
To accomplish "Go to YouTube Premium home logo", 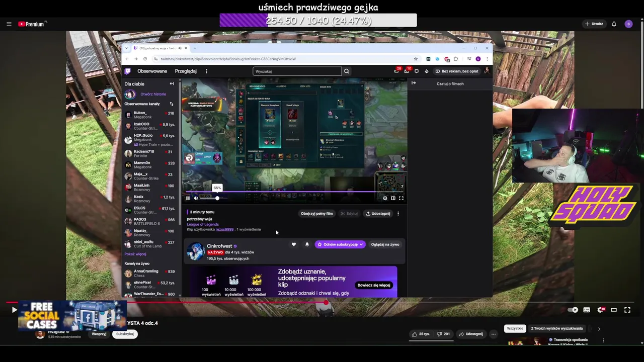I will coord(32,24).
